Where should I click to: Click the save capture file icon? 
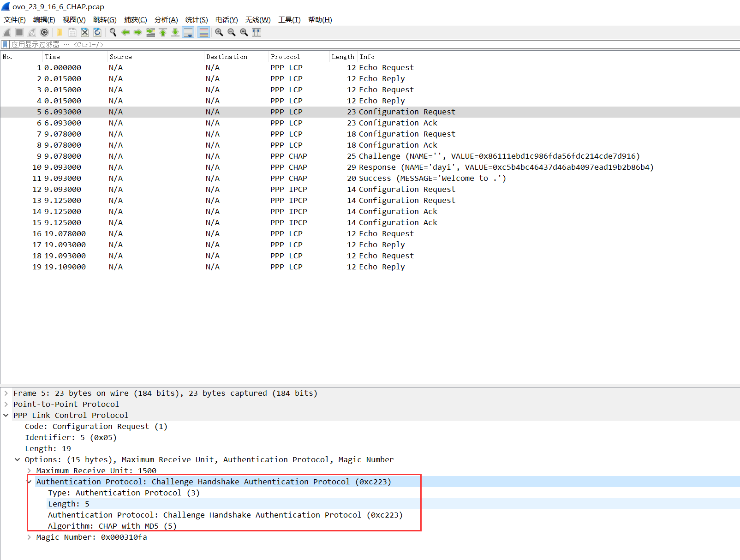click(72, 32)
